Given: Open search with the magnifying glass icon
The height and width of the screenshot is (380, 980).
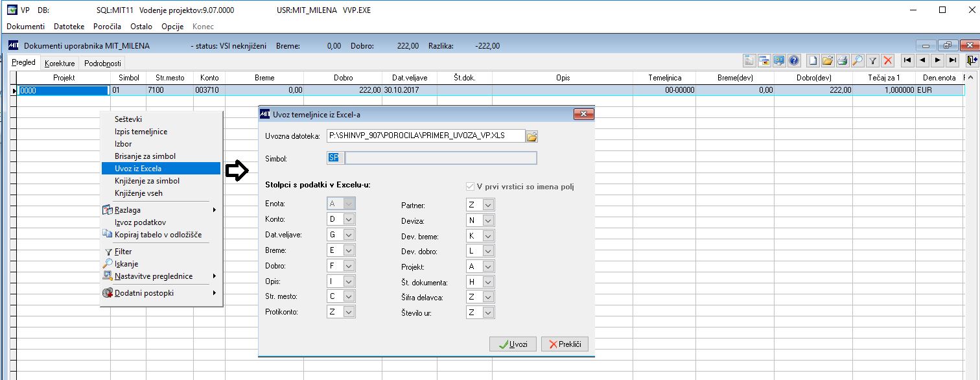Looking at the screenshot, I should pyautogui.click(x=857, y=60).
